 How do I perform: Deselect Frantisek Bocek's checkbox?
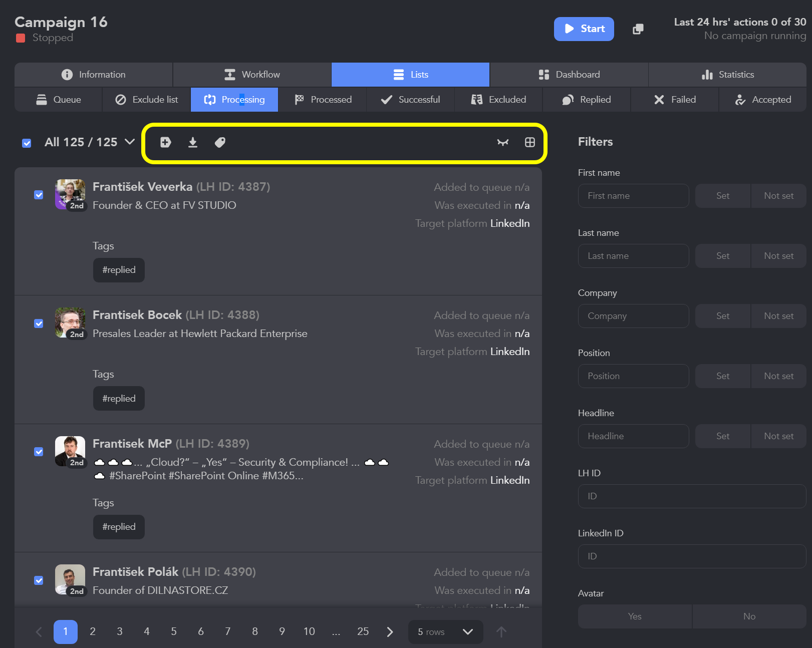coord(39,323)
